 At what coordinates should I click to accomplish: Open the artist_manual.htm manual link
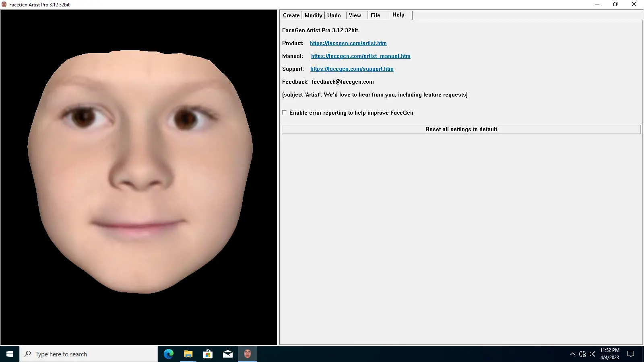361,56
